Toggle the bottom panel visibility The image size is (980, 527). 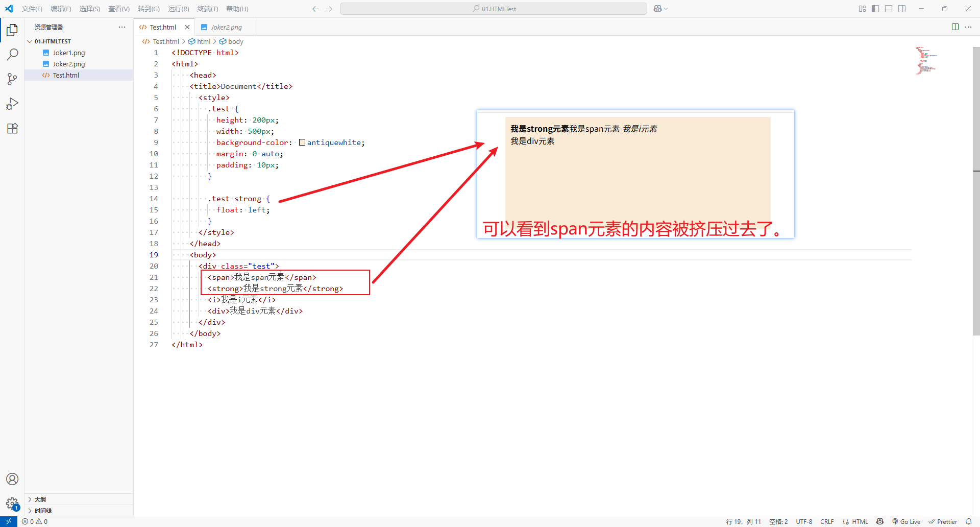pyautogui.click(x=889, y=9)
